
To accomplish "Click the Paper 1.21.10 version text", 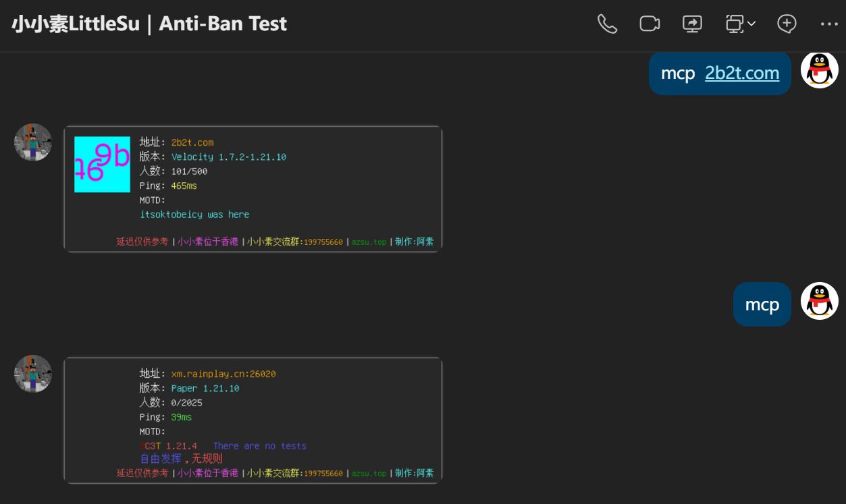I will pos(205,389).
